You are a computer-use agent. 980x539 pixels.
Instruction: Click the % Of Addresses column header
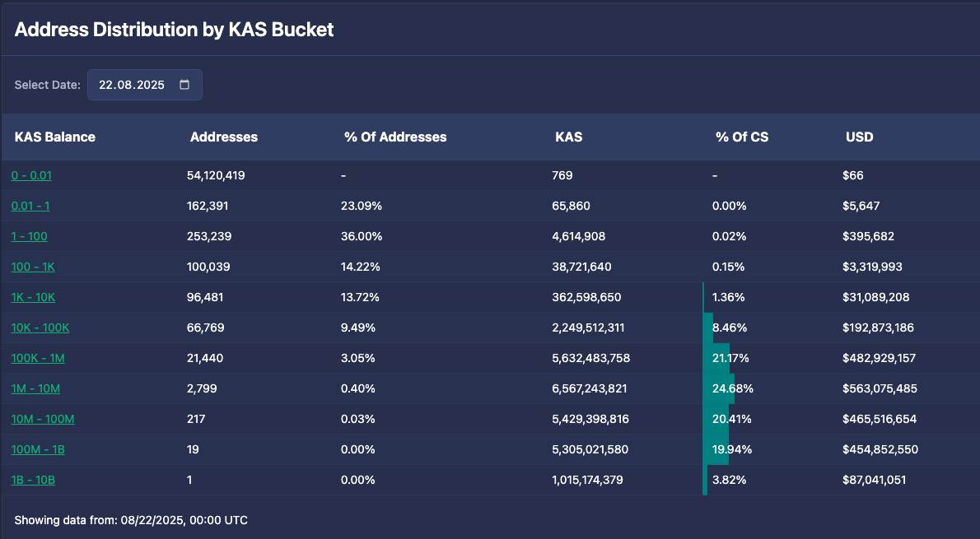pyautogui.click(x=395, y=137)
